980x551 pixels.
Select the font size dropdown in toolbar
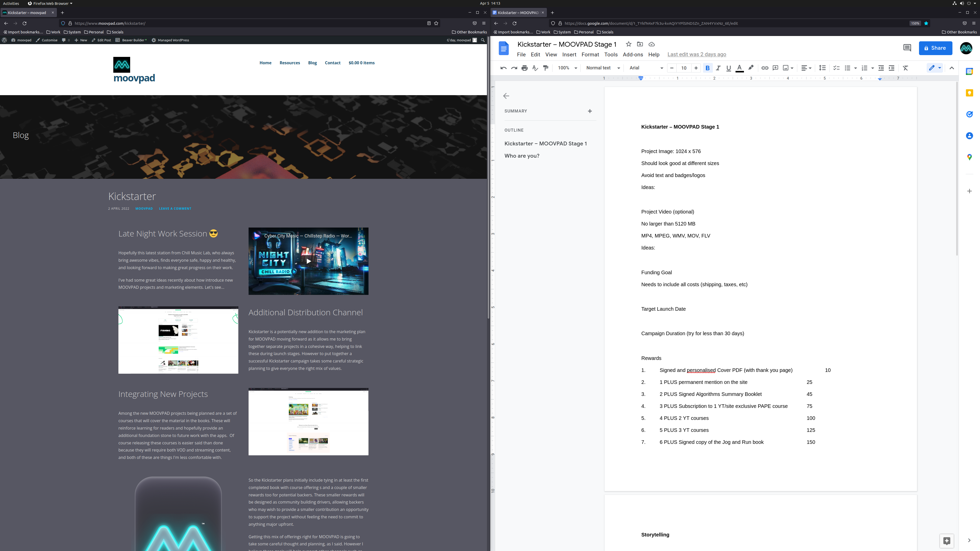point(684,68)
